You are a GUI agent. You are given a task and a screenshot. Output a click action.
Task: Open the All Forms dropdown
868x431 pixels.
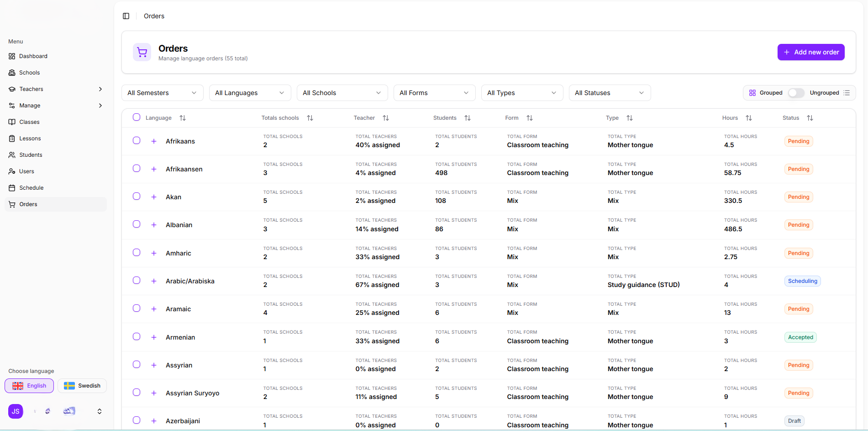tap(435, 93)
